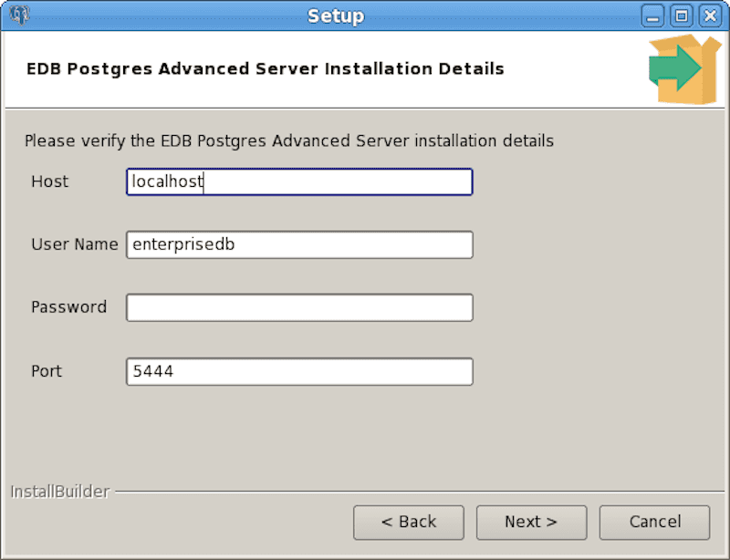The height and width of the screenshot is (560, 730).
Task: Close the Setup dialog
Action: pyautogui.click(x=709, y=16)
